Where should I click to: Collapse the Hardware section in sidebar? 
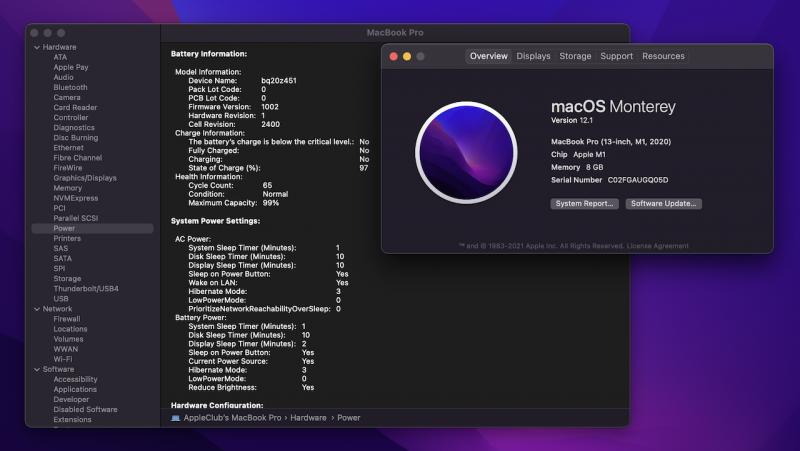click(37, 47)
